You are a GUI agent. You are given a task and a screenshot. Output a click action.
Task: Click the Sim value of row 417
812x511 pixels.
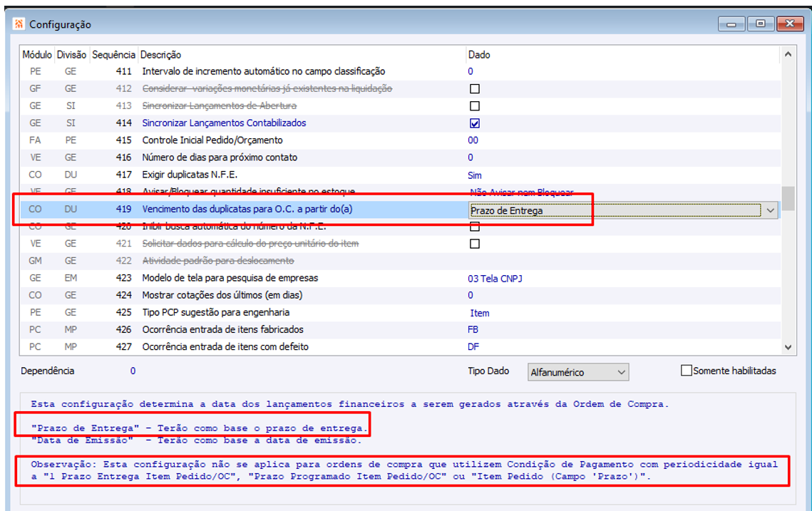click(474, 175)
